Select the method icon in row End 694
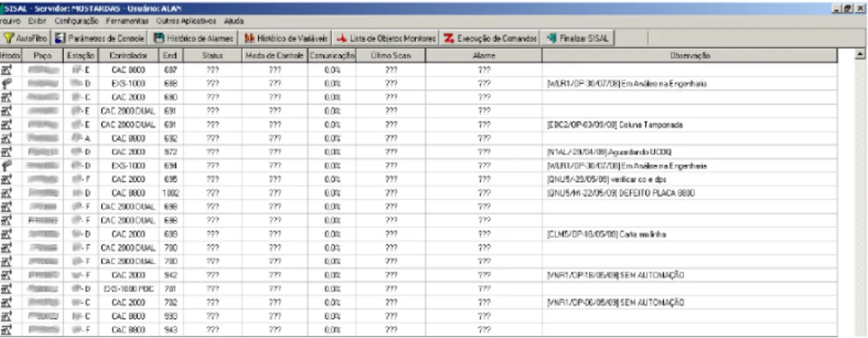Viewport: 868px width, 338px height. (x=7, y=166)
